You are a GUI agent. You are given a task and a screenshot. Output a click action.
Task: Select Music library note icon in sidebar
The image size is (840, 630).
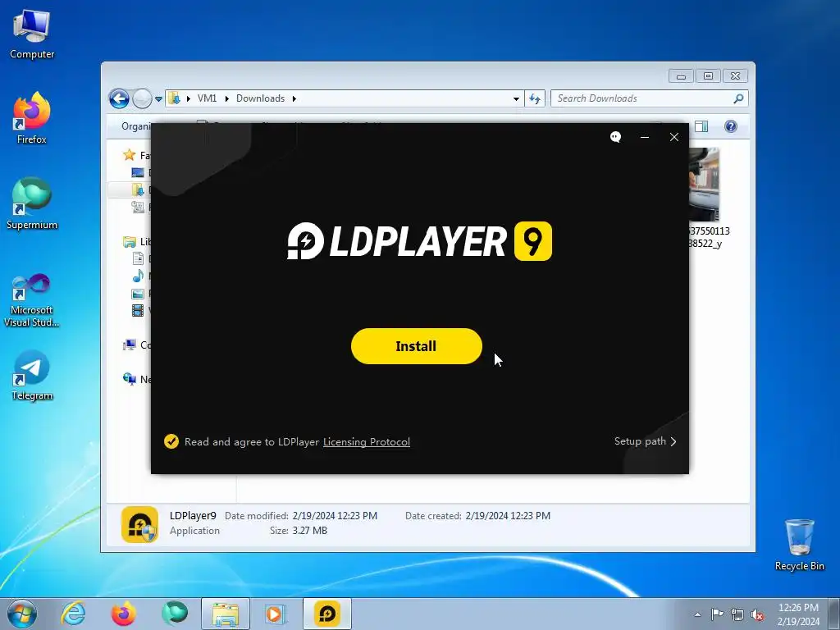point(138,276)
